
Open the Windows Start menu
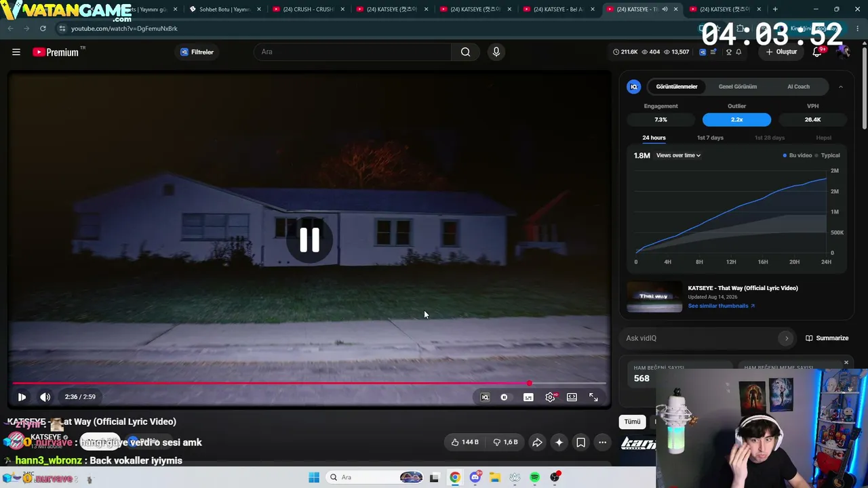(x=314, y=477)
